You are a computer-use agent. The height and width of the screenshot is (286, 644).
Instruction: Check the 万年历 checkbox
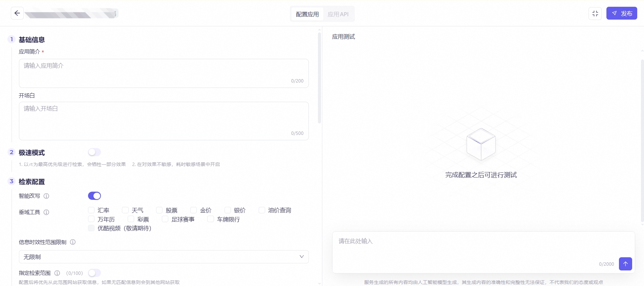click(x=91, y=219)
